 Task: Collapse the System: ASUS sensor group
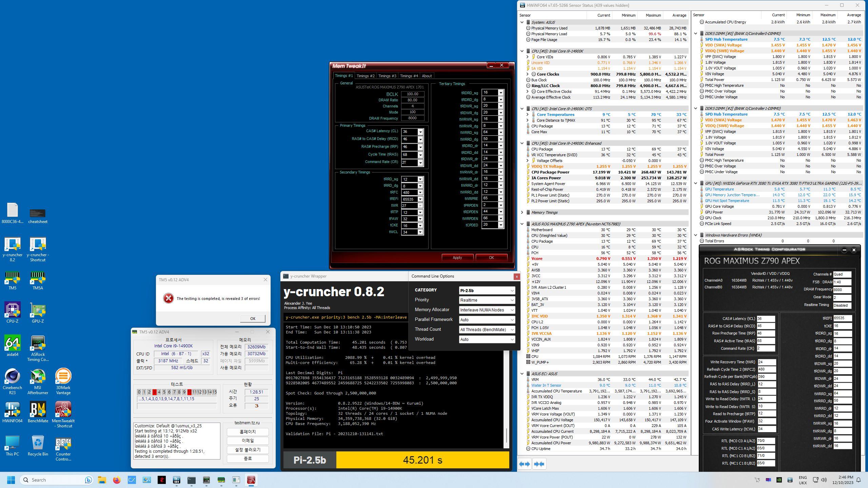tap(522, 22)
